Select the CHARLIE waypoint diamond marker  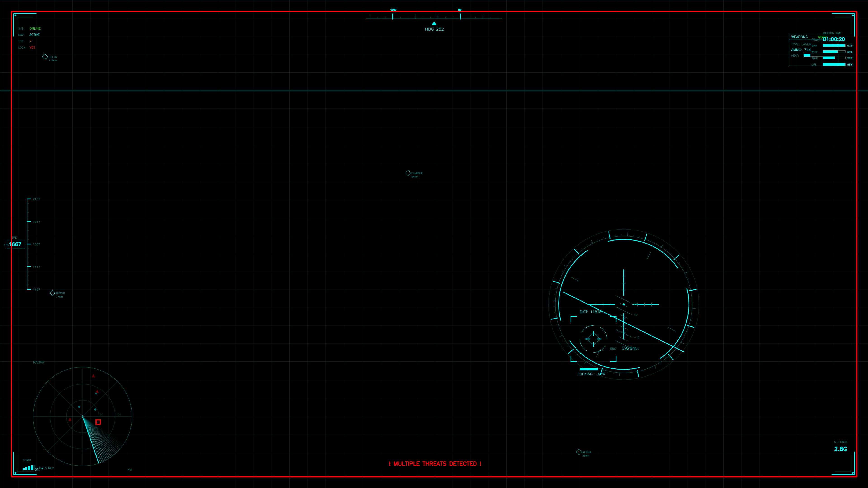[x=408, y=173]
